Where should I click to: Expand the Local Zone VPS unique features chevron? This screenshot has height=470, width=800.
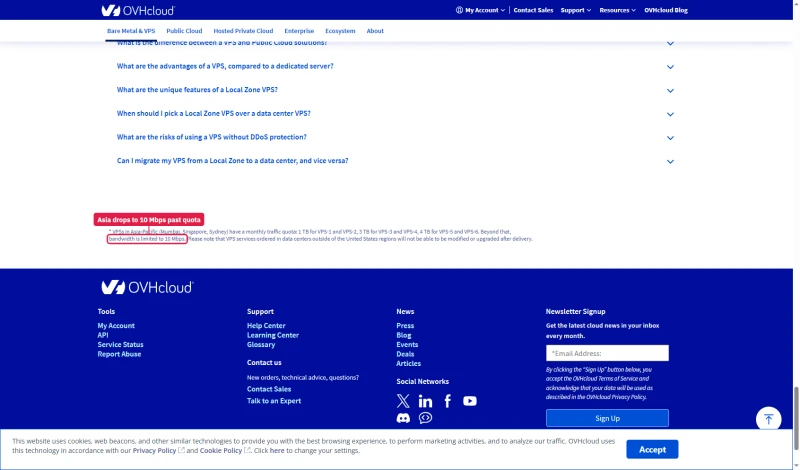(670, 91)
